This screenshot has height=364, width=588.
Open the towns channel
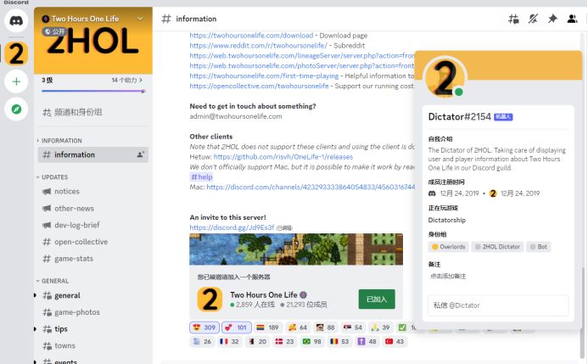pyautogui.click(x=93, y=345)
